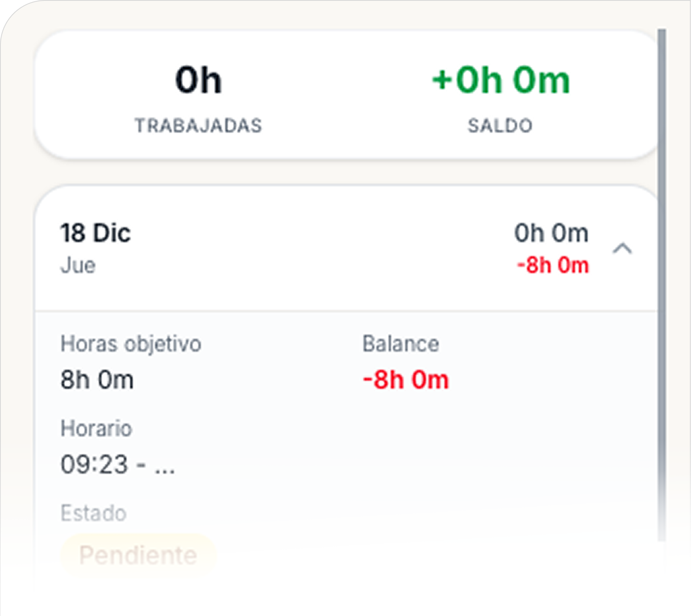Open the Estado details section
Viewport: 691px width, 616px height.
93,513
